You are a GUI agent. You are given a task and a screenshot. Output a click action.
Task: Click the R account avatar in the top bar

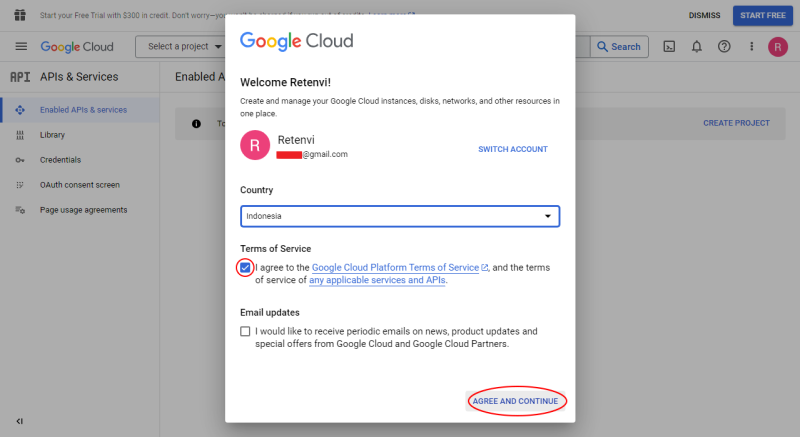click(778, 47)
